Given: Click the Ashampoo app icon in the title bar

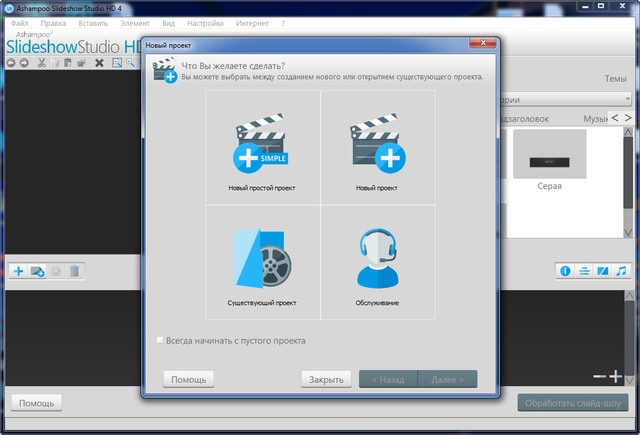Looking at the screenshot, I should click(x=9, y=8).
